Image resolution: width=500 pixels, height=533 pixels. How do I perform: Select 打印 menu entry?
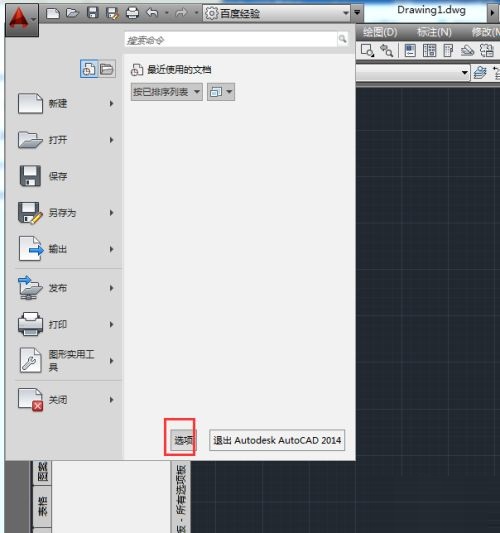(x=66, y=324)
